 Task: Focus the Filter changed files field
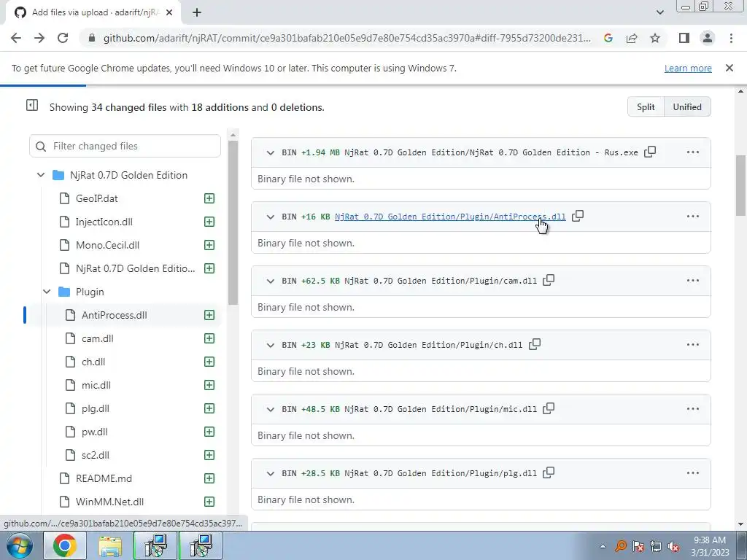[x=125, y=146]
